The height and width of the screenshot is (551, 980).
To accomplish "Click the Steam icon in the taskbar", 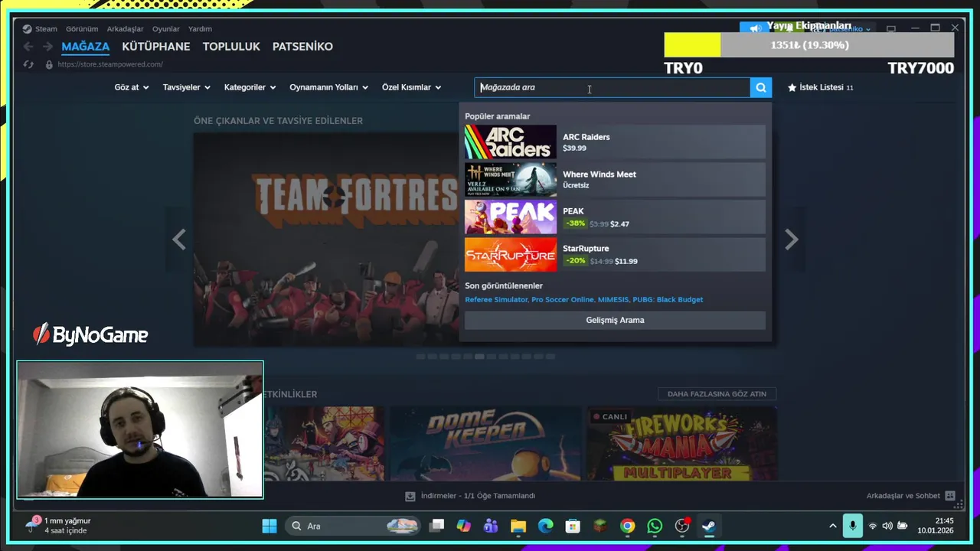I will pyautogui.click(x=709, y=526).
